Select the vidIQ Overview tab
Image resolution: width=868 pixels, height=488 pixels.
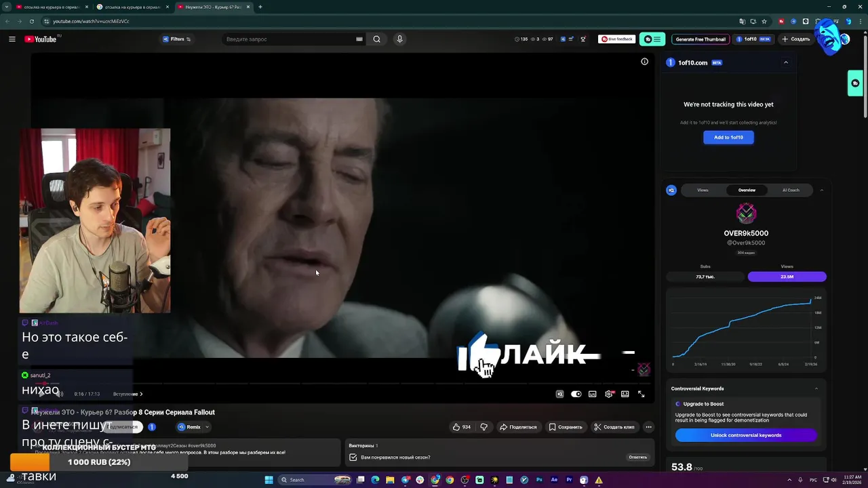(747, 190)
